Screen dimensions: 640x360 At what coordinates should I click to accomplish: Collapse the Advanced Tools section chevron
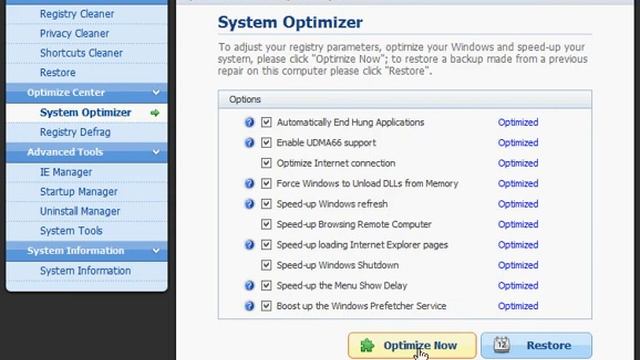pos(156,152)
